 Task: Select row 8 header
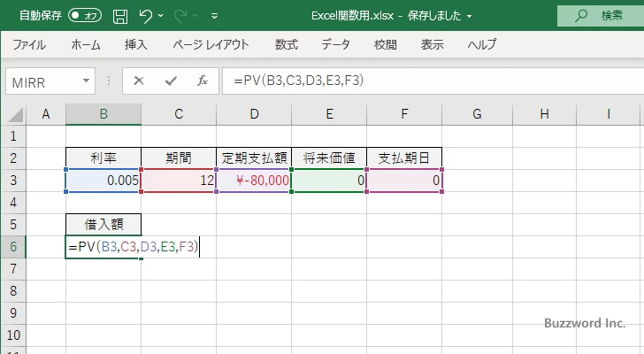tap(13, 291)
